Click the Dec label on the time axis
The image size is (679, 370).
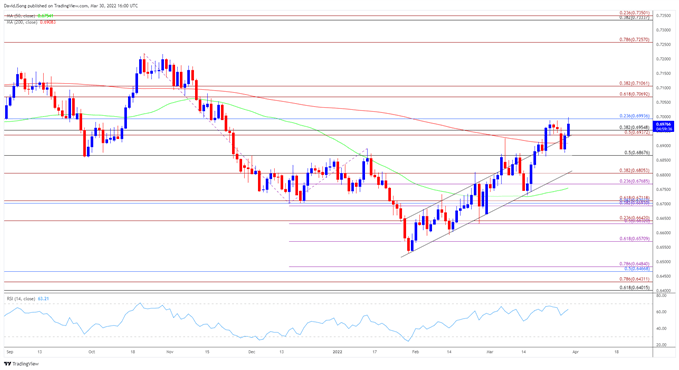pos(252,352)
